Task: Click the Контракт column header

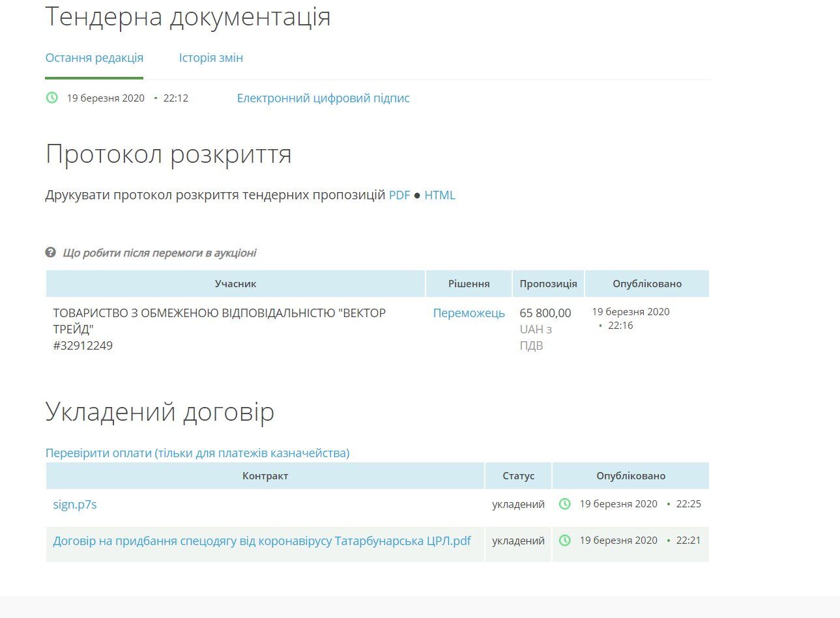Action: pyautogui.click(x=265, y=476)
